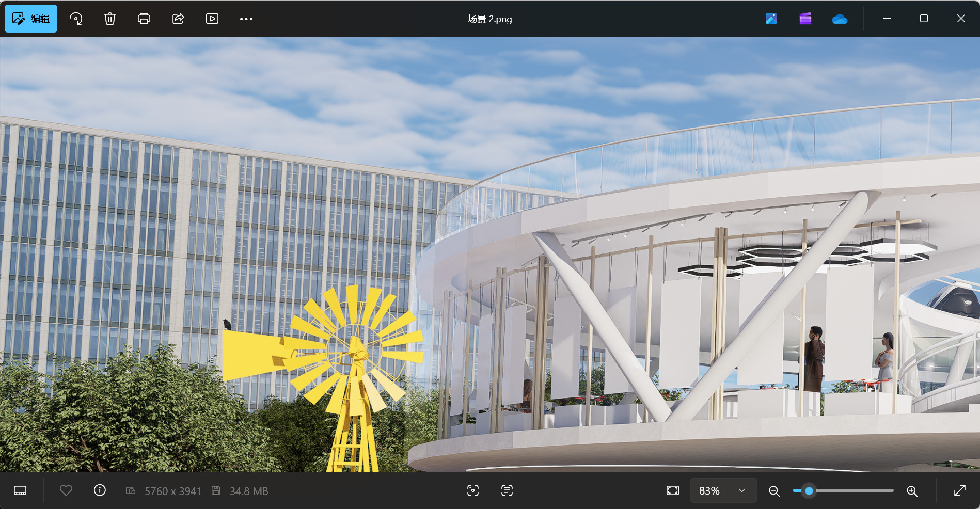980x509 pixels.
Task: Open the OneDrive cloud icon
Action: (x=840, y=19)
